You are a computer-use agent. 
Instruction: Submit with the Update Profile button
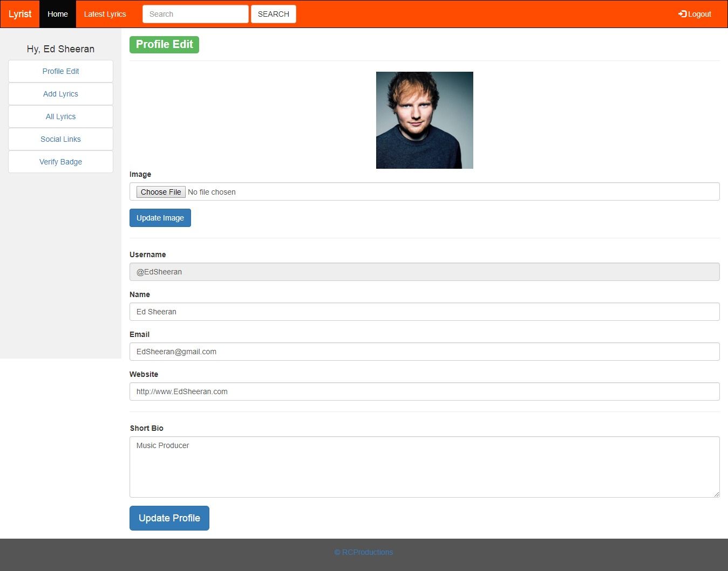(169, 518)
